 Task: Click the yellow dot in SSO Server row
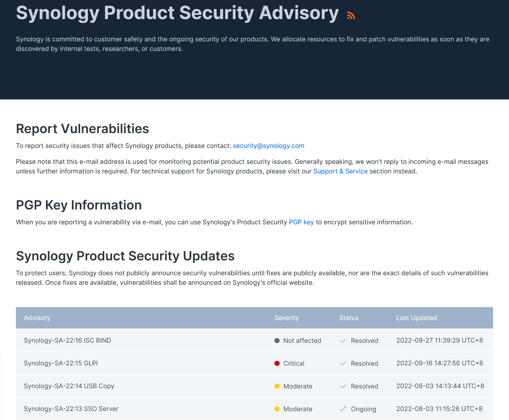coord(277,409)
